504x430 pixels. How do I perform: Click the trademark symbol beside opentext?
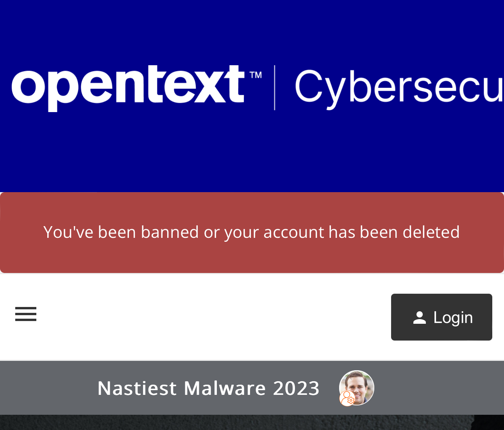tap(255, 75)
